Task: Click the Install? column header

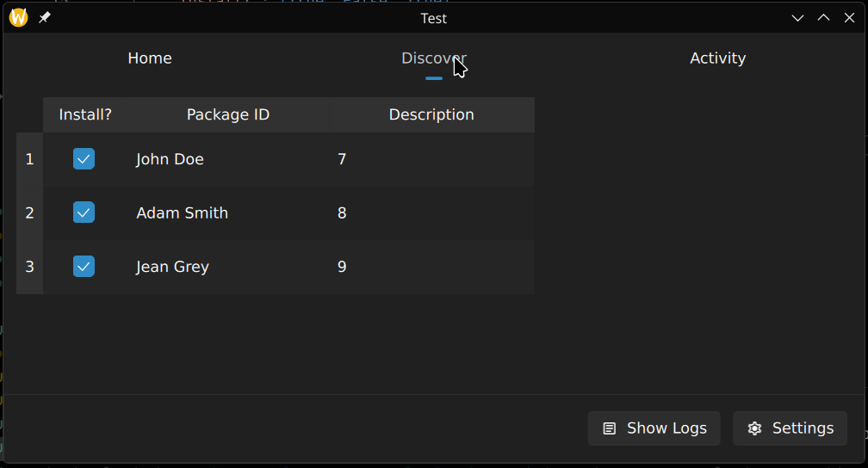Action: coord(85,114)
